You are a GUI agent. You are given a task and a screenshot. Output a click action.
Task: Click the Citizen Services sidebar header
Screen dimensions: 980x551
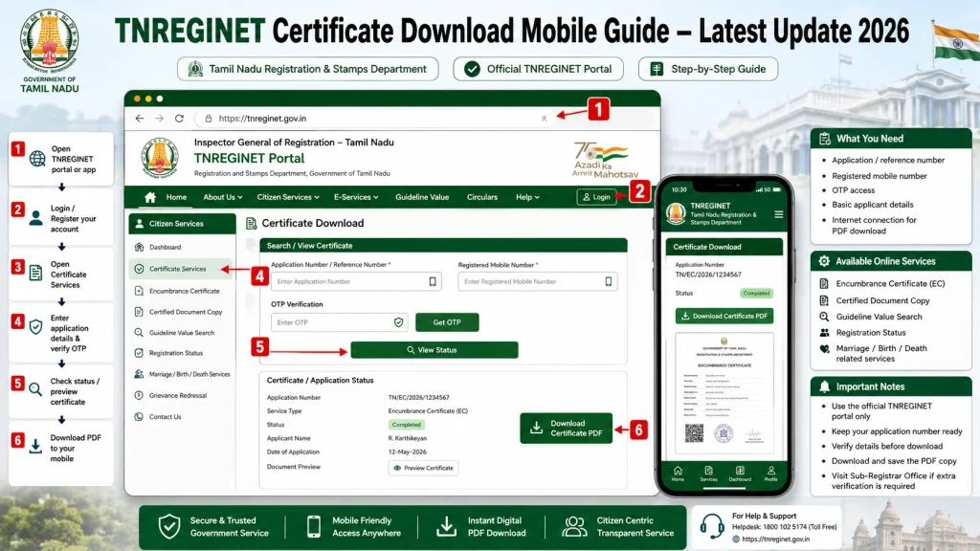183,224
